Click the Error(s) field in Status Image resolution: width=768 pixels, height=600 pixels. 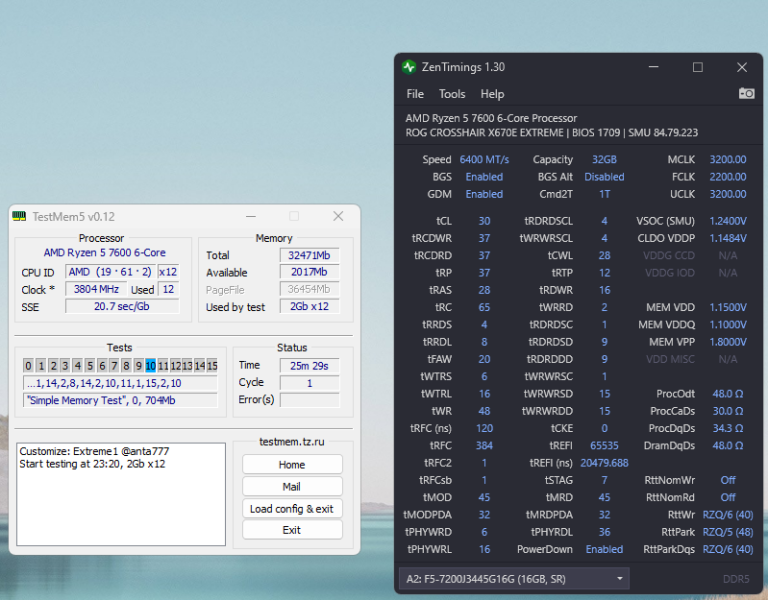coord(309,400)
